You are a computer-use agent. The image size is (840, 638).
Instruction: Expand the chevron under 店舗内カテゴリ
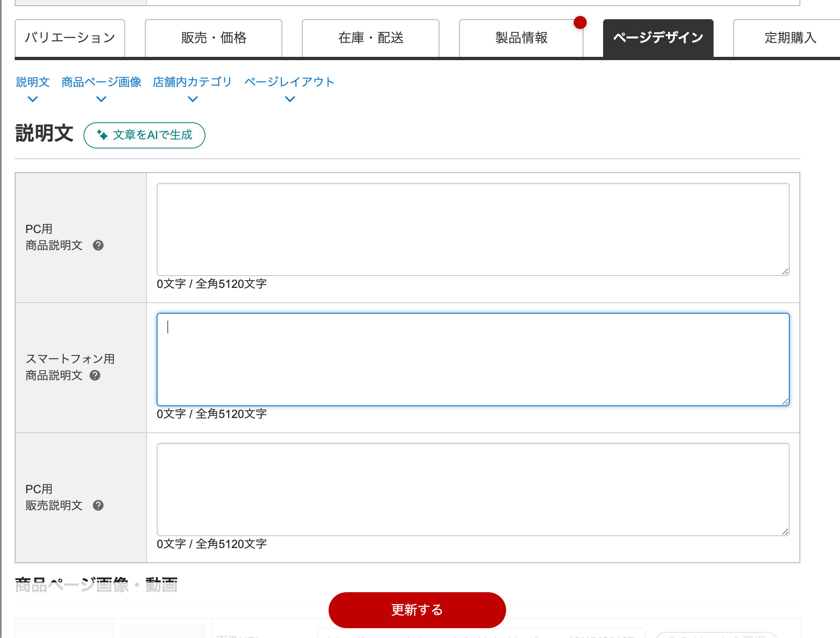click(x=192, y=99)
